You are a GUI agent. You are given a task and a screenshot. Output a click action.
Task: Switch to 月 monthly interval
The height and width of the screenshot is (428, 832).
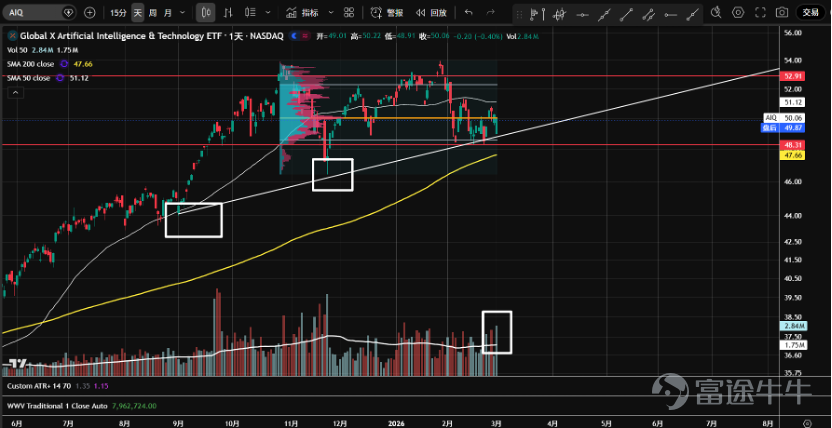pyautogui.click(x=168, y=12)
